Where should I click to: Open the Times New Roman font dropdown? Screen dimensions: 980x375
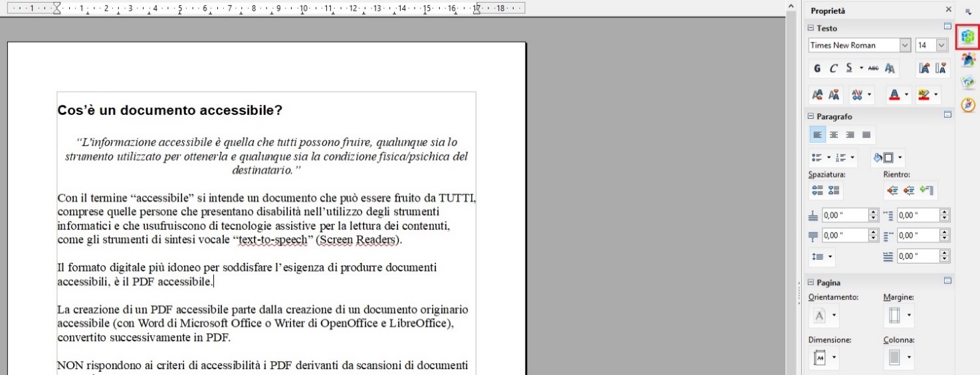905,45
